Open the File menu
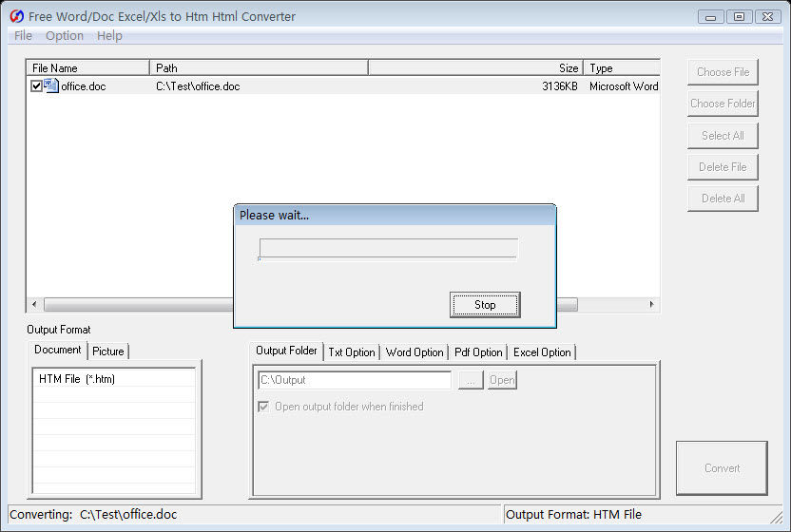Viewport: 791px width, 532px height. (23, 36)
